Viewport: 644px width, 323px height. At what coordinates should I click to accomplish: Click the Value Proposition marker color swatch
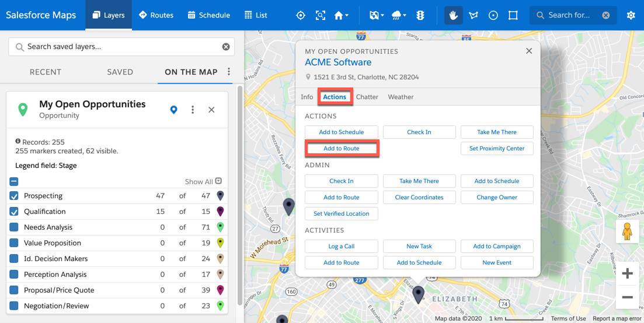coord(220,243)
